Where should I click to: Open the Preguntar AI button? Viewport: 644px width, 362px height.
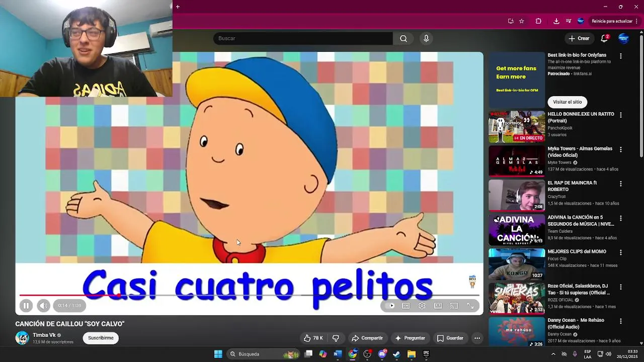click(410, 338)
